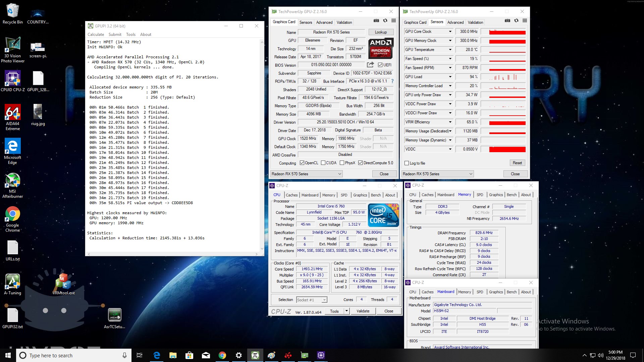Expand Fan Speed (RPM) sensor dropdown
The height and width of the screenshot is (362, 644).
coord(450,68)
